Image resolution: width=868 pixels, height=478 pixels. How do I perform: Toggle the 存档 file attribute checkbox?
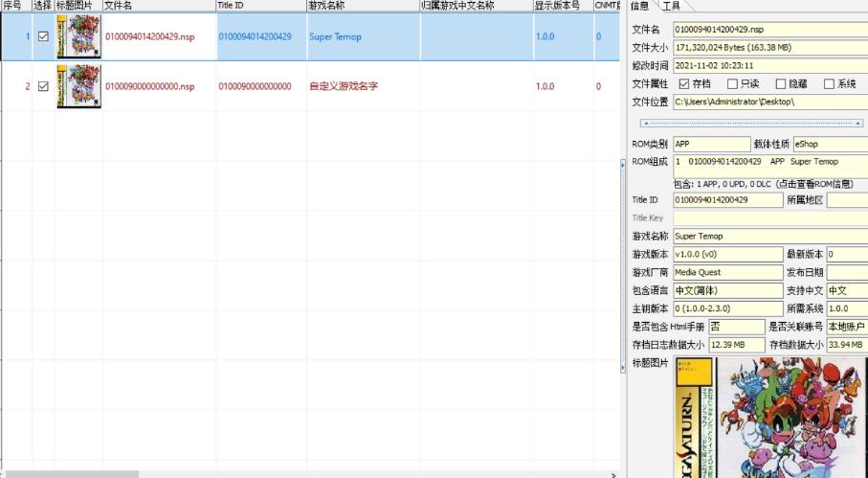(684, 83)
